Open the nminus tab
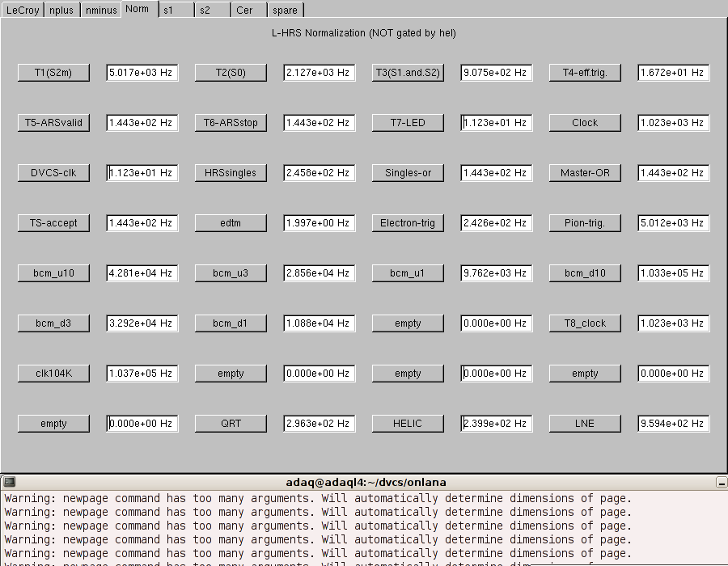728x566 pixels. coord(101,10)
